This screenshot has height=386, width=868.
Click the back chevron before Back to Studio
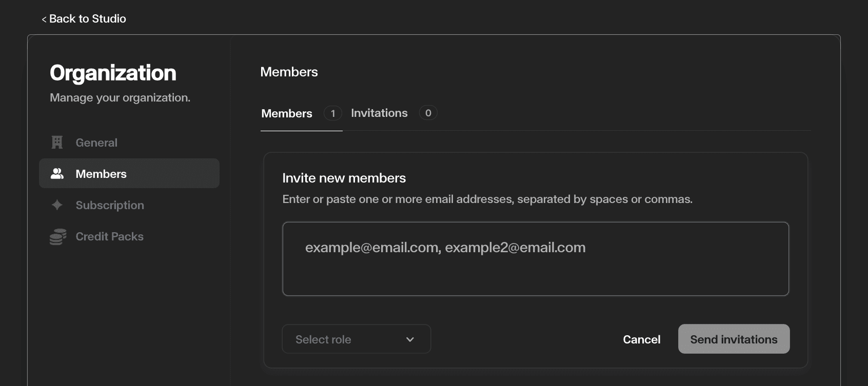pyautogui.click(x=44, y=18)
